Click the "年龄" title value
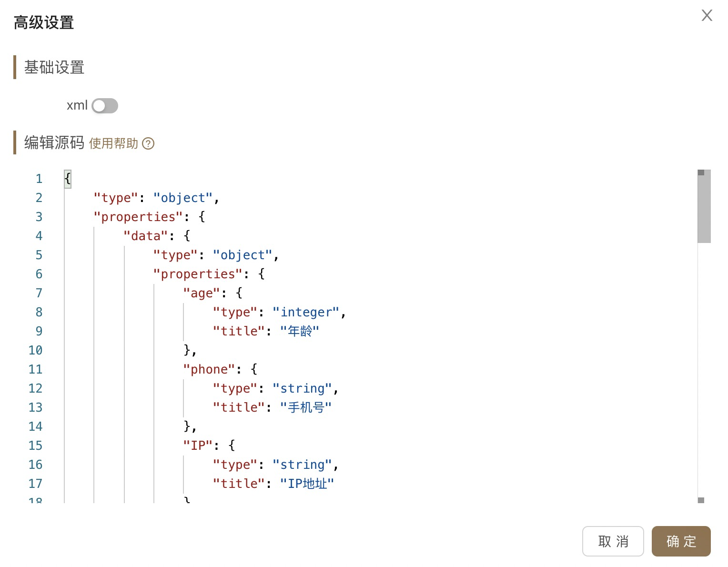This screenshot has width=728, height=567. coord(300,331)
